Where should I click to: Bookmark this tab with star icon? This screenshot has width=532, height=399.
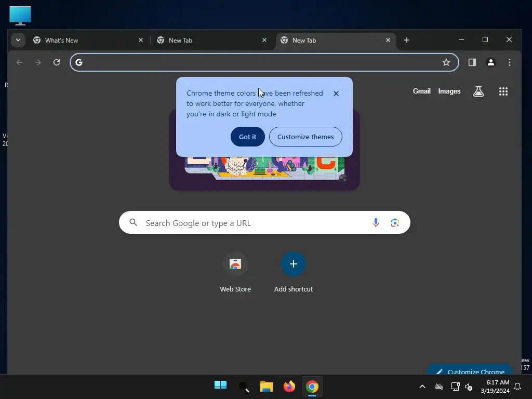446,62
